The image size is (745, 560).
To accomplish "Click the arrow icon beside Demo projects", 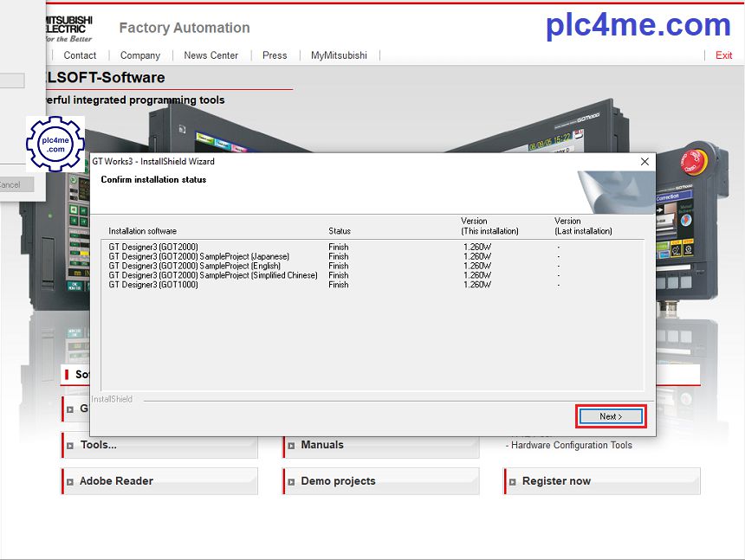I will pos(291,482).
